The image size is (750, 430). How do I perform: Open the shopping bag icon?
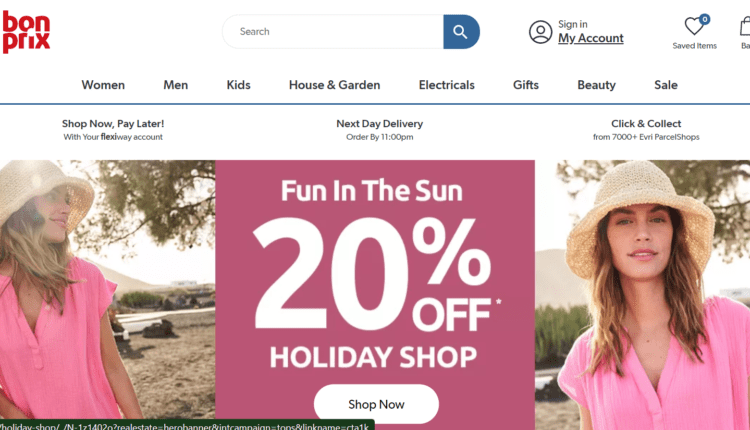(745, 26)
